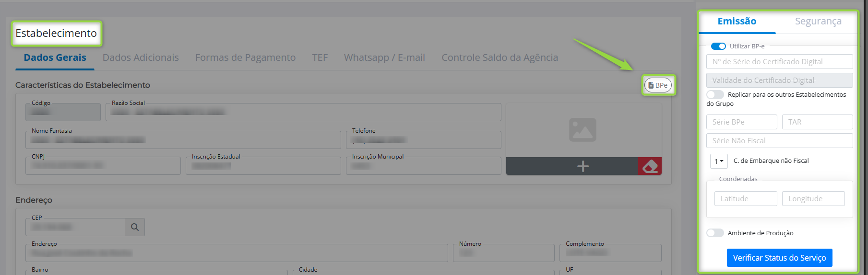This screenshot has width=868, height=275.
Task: Open the Whatsapp / E-mail tab
Action: [x=384, y=57]
